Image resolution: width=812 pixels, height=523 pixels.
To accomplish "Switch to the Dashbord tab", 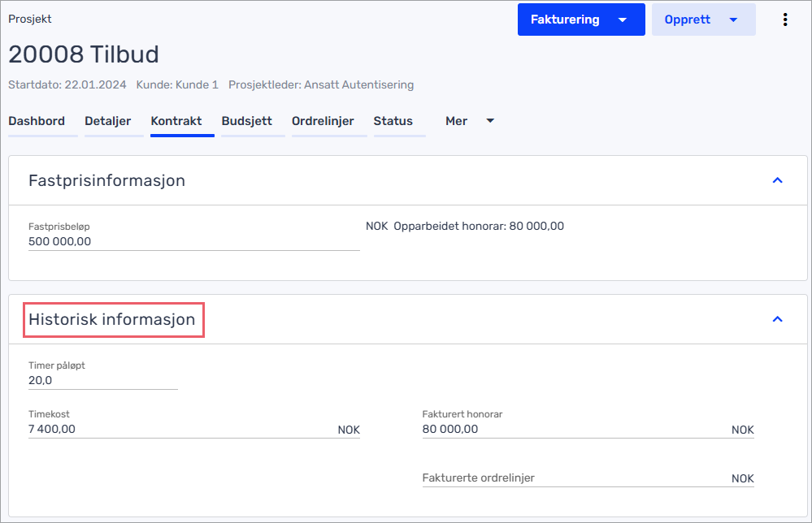I will tap(37, 121).
